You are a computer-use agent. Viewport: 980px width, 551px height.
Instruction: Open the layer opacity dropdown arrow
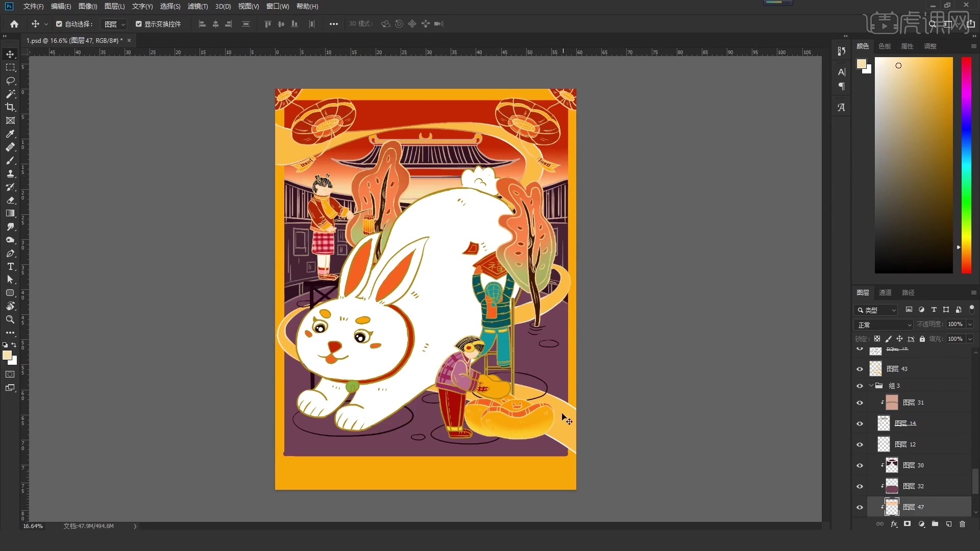click(970, 324)
